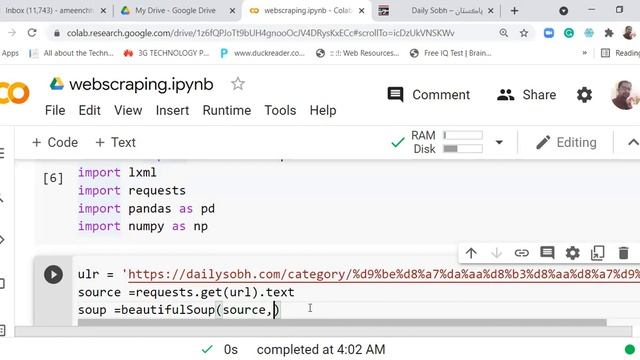
Task: Close the Daily Sobh tab
Action: [x=491, y=11]
